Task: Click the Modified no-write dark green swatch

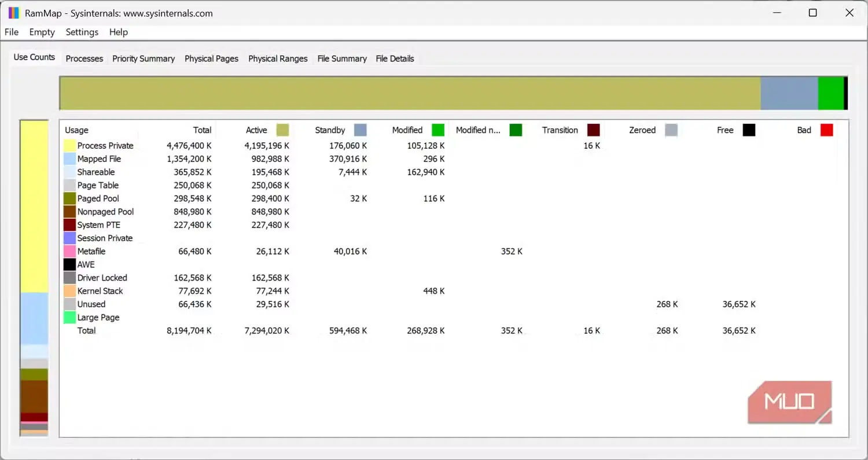Action: (x=516, y=130)
